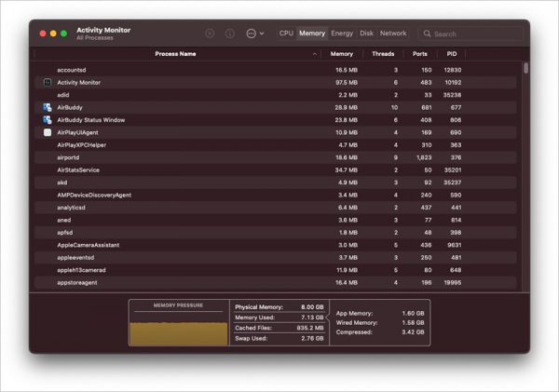Click the Memory Pressure graph

[177, 328]
